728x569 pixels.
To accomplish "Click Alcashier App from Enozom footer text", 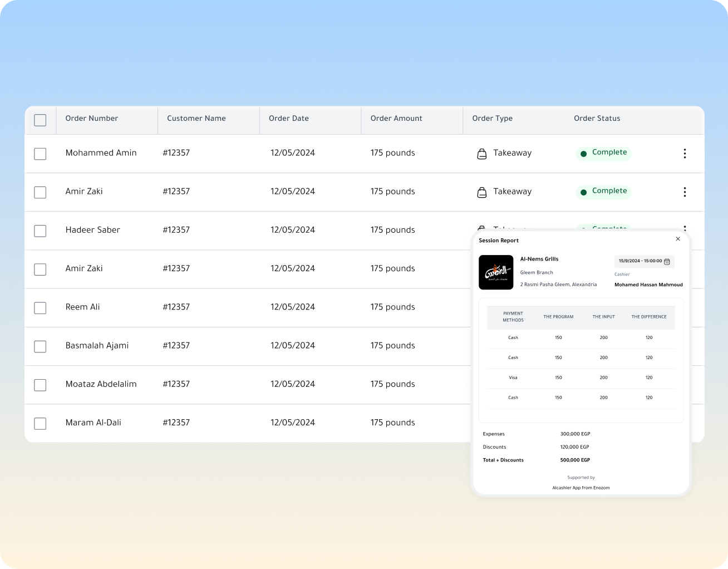I will pyautogui.click(x=581, y=488).
